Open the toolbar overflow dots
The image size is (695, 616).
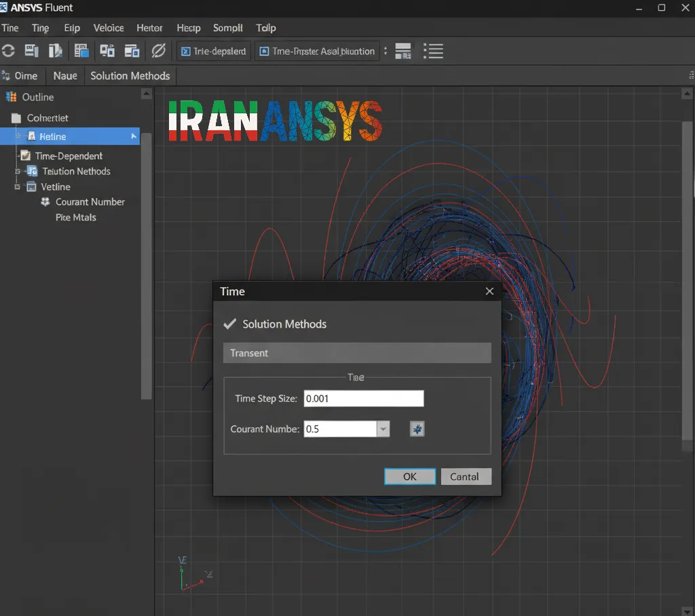click(386, 51)
